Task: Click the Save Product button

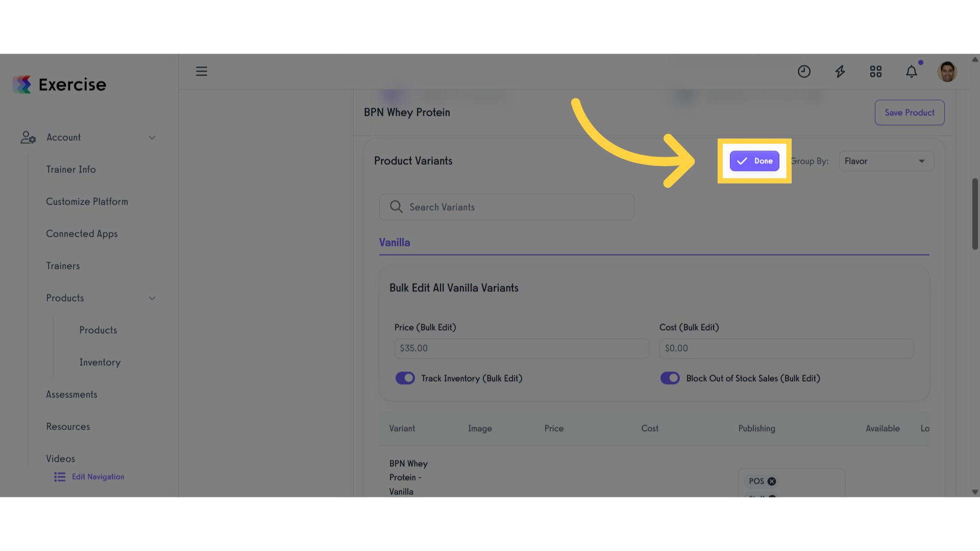Action: coord(910,113)
